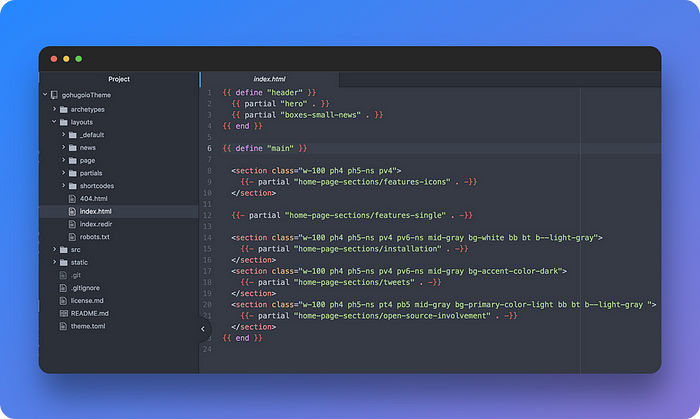700x419 pixels.
Task: Open .gitignore from the file tree
Action: [85, 288]
